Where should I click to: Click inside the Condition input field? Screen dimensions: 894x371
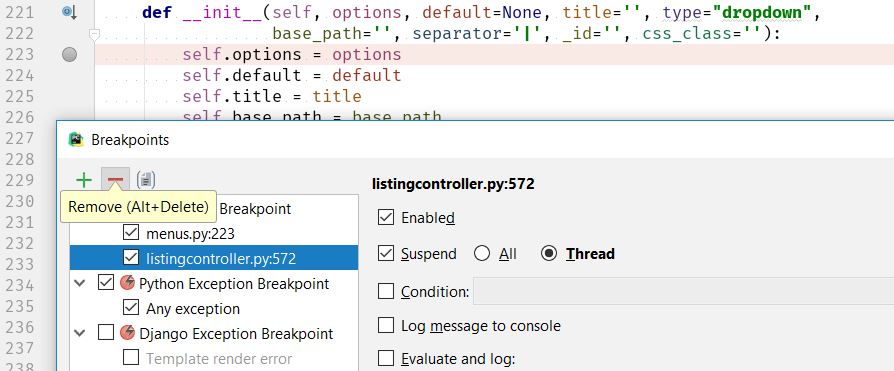coord(684,291)
